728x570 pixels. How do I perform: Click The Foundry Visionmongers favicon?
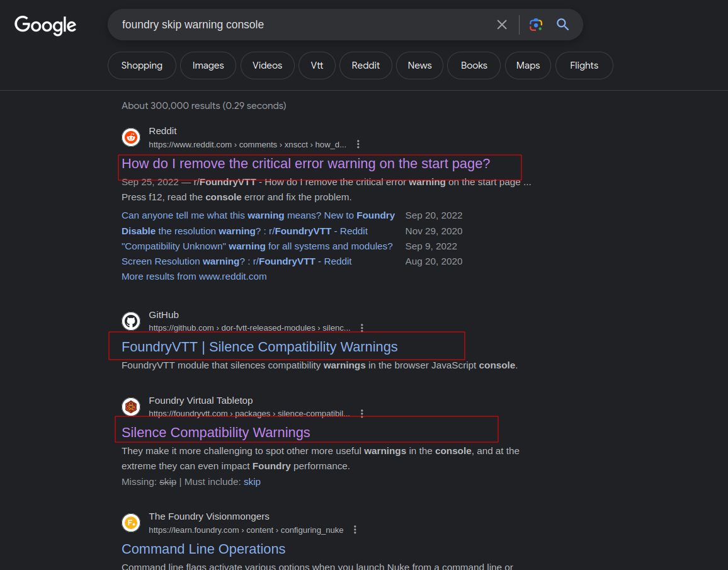pos(130,523)
